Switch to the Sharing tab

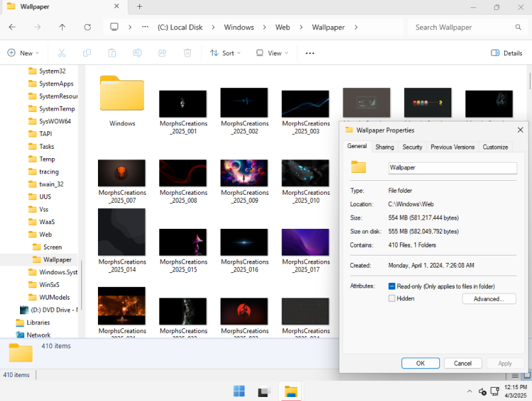[385, 147]
